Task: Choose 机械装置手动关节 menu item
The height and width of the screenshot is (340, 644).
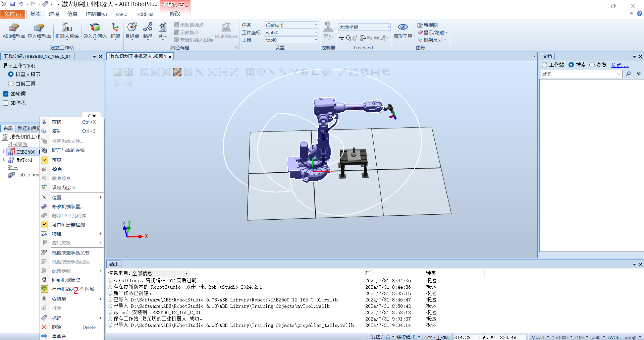Action: pos(72,253)
